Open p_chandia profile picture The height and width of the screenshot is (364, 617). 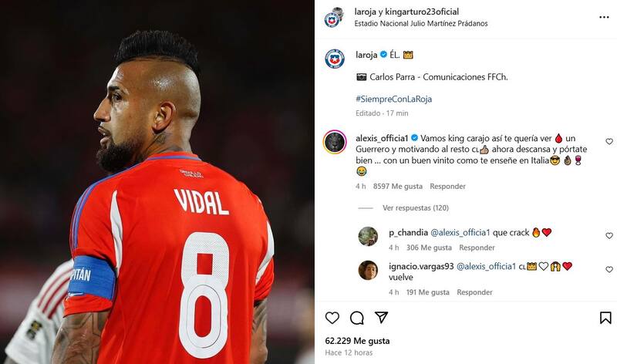click(x=368, y=236)
